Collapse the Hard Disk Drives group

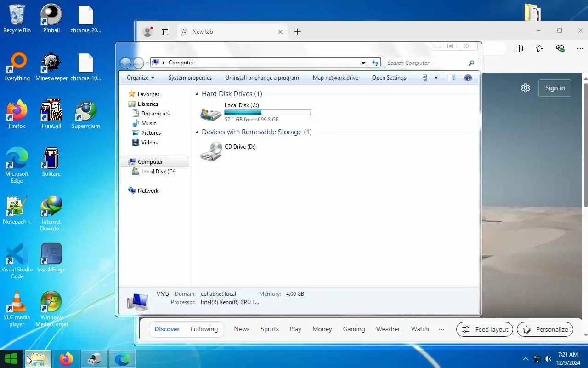pyautogui.click(x=197, y=94)
